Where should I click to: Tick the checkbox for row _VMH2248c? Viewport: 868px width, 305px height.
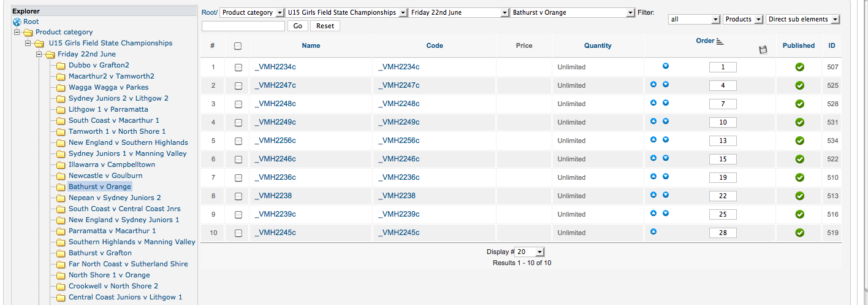tap(238, 104)
